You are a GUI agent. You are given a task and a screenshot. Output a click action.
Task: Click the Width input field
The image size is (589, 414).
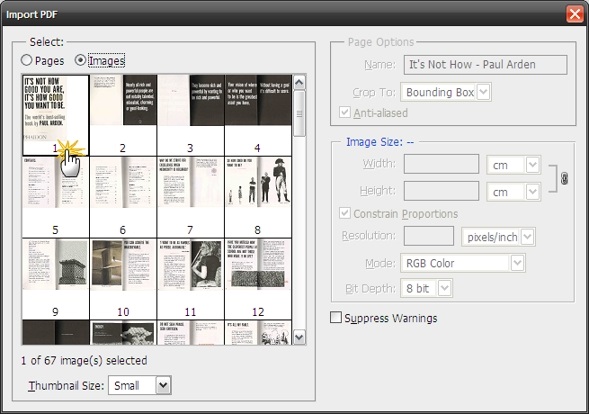pos(441,164)
